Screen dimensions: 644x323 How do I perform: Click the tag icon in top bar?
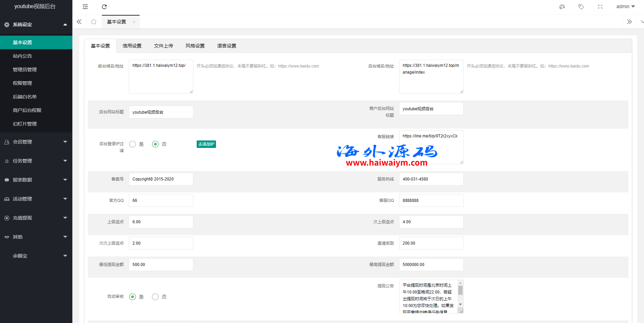coord(581,7)
